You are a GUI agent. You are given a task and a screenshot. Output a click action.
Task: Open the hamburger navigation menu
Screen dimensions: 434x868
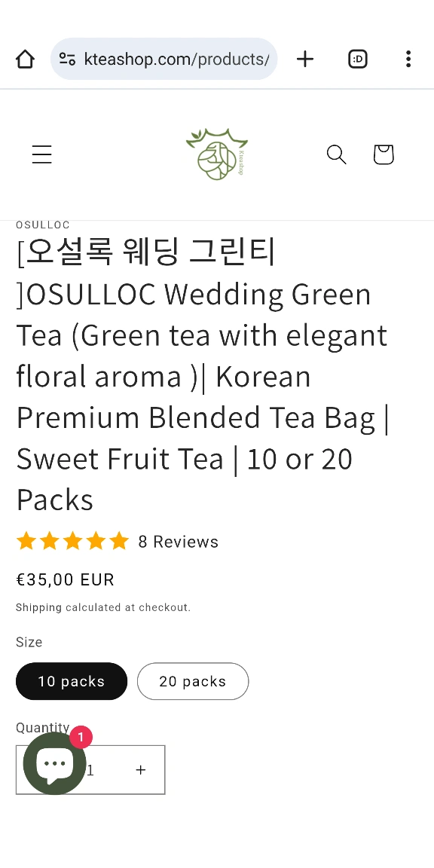41,154
